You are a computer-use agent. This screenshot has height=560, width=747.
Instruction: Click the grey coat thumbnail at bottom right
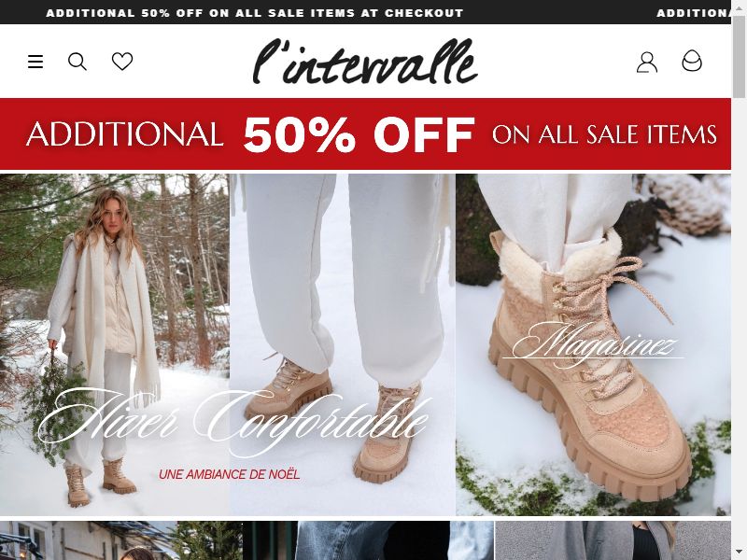(613, 540)
